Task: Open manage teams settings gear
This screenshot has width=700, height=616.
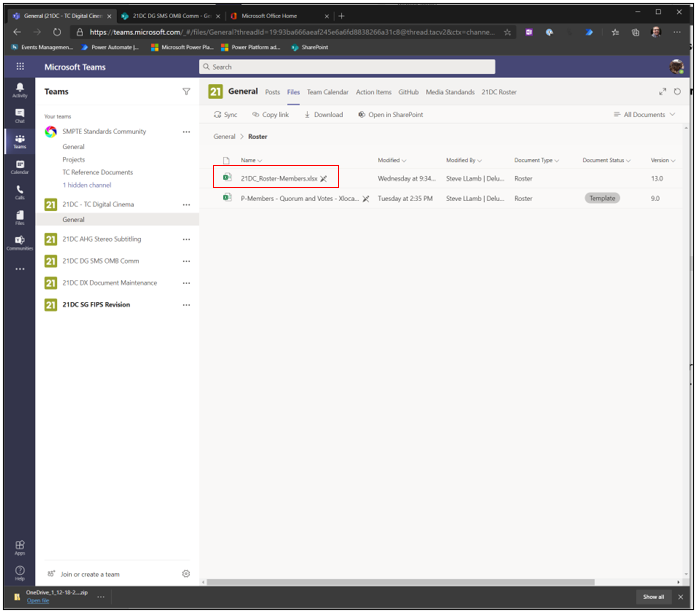Action: click(186, 573)
